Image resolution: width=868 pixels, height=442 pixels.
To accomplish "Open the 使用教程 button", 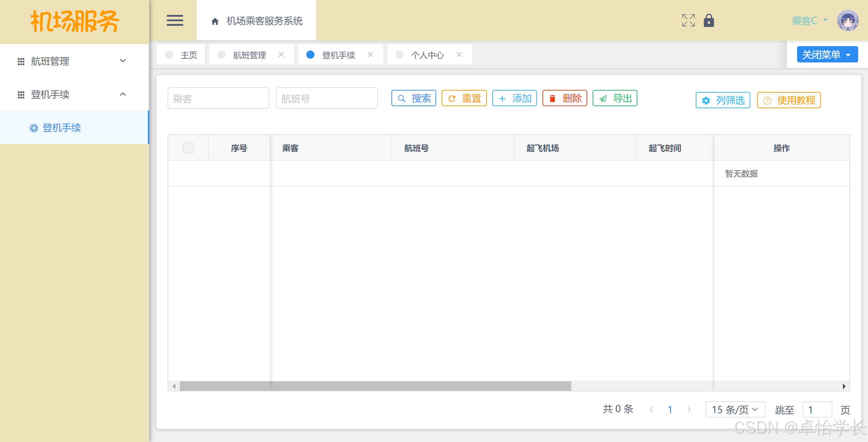I will [x=789, y=100].
